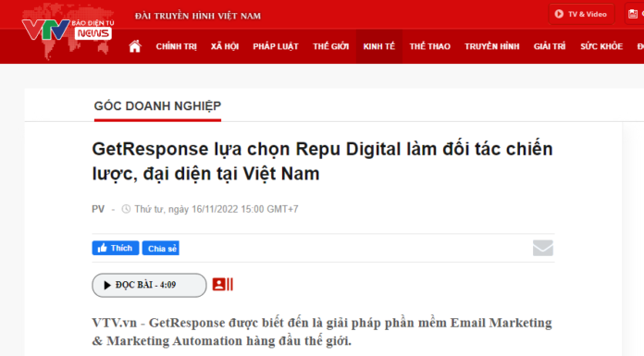The width and height of the screenshot is (644, 356).
Task: Open the Xã hội section
Action: 225,46
